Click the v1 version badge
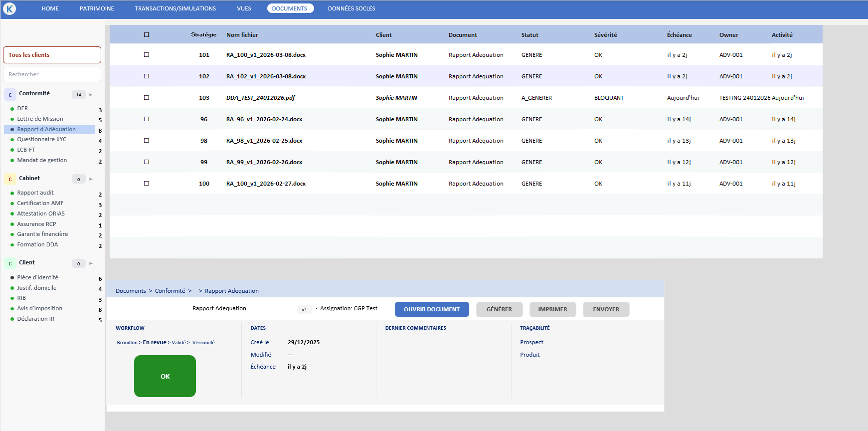 click(304, 309)
